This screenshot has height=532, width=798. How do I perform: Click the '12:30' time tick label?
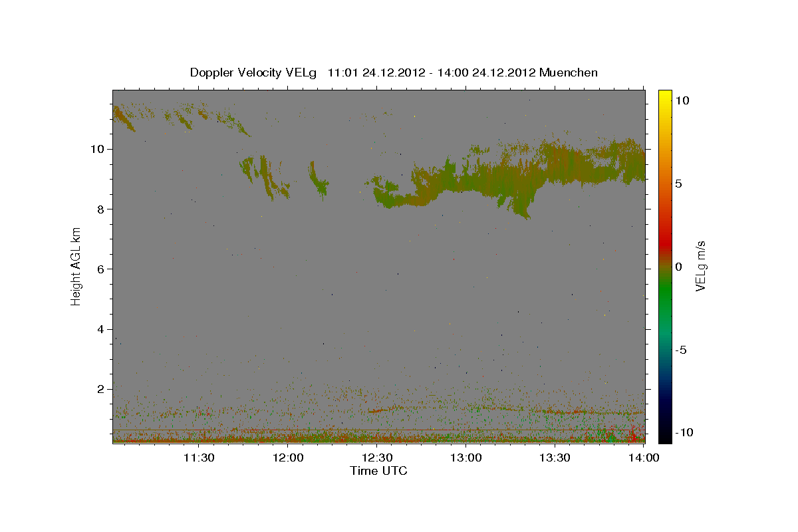377,458
